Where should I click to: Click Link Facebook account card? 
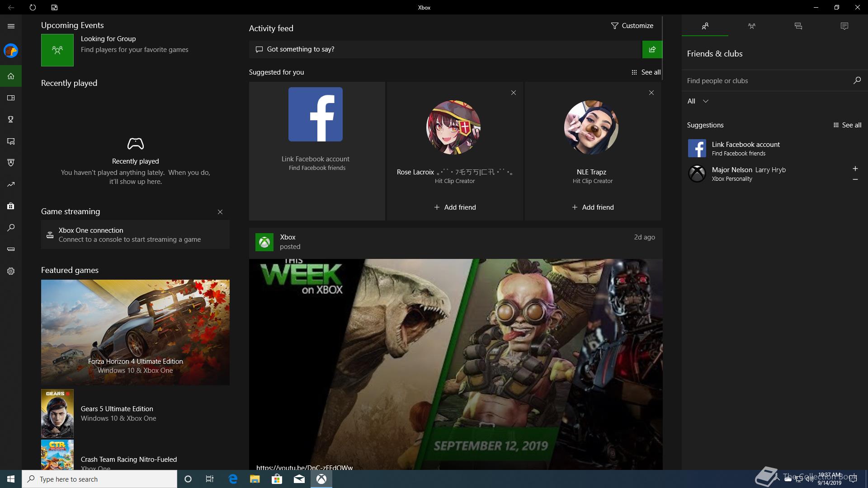point(317,151)
